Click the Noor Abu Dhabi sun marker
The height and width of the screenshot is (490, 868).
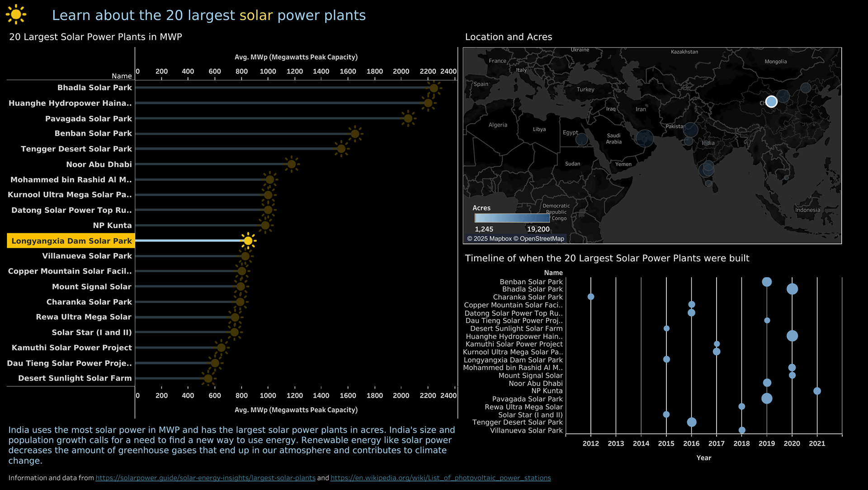[292, 164]
